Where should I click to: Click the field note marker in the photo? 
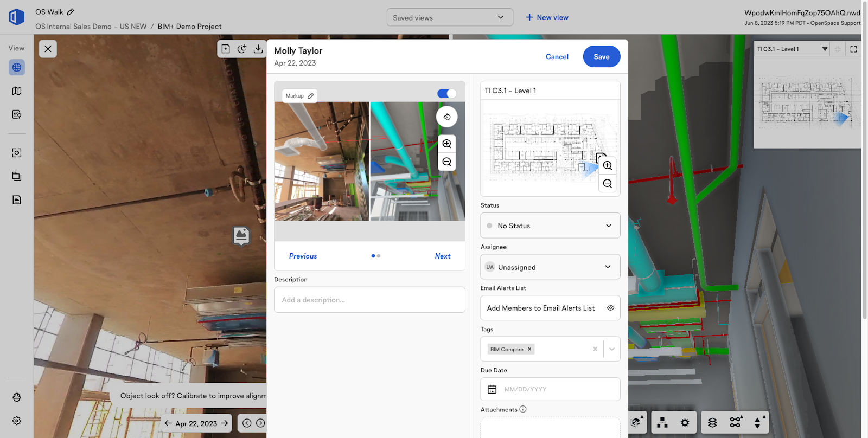coord(241,236)
